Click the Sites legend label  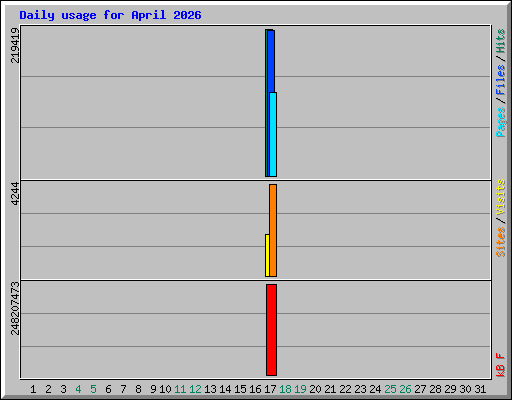pyautogui.click(x=500, y=242)
